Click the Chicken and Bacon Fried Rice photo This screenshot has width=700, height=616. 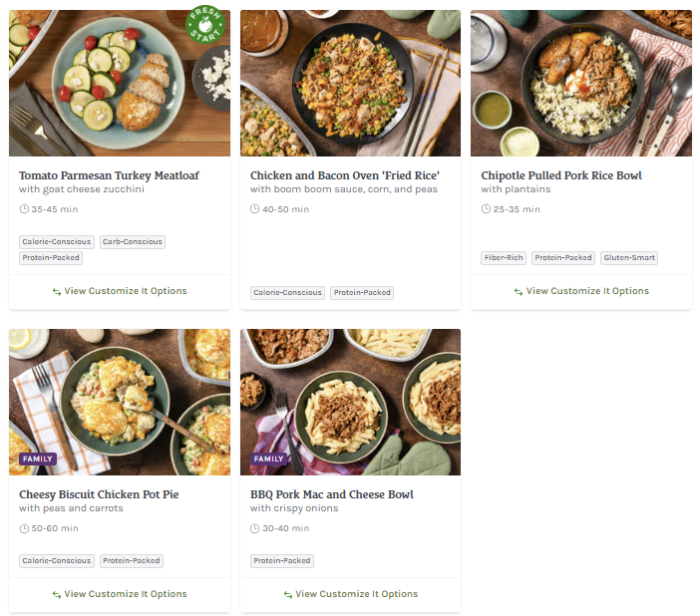(350, 83)
